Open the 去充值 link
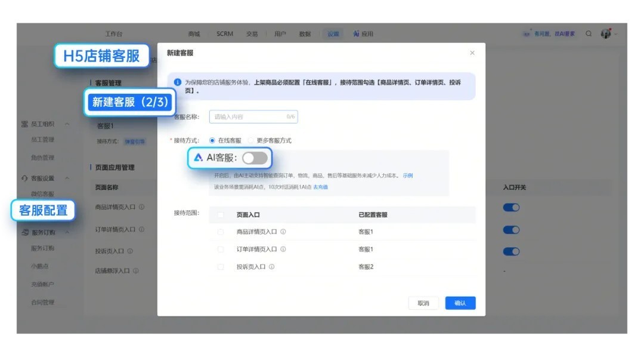This screenshot has width=644, height=357. (321, 187)
